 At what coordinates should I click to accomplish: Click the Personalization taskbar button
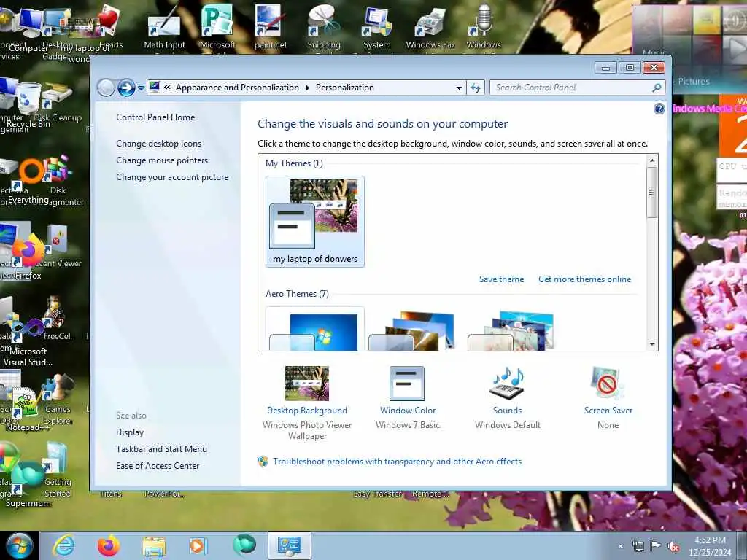289,545
